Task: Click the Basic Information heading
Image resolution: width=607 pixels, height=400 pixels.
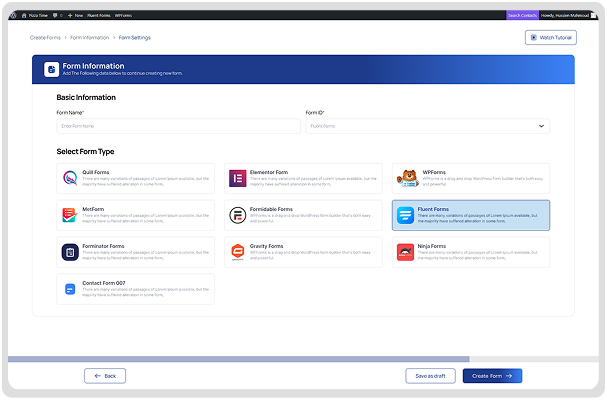Action: click(x=86, y=98)
